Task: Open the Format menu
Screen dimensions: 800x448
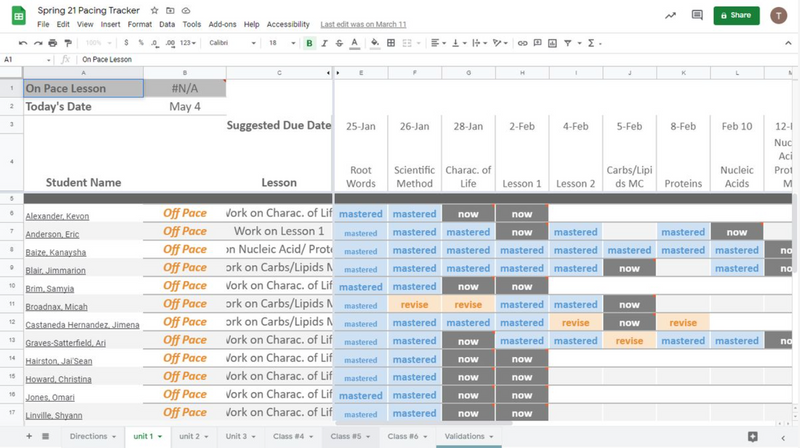Action: click(140, 24)
